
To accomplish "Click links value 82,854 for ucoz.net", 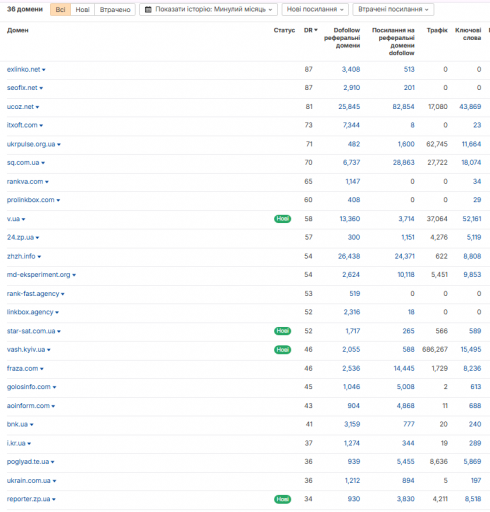I will (403, 107).
